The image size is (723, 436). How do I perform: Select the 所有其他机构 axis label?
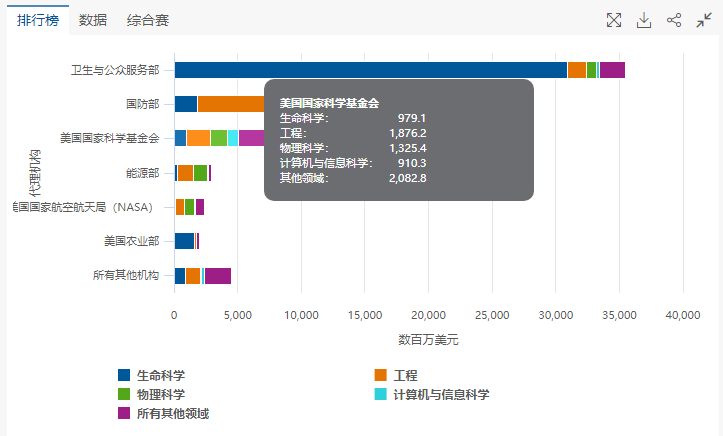[x=126, y=275]
